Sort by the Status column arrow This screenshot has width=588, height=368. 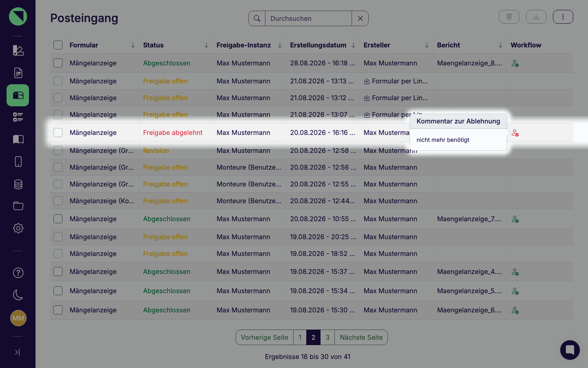coord(206,45)
